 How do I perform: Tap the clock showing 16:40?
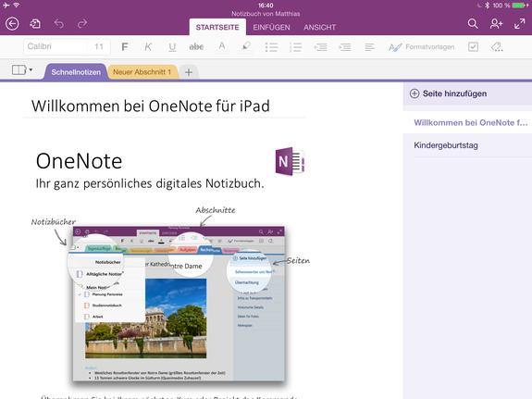point(266,6)
